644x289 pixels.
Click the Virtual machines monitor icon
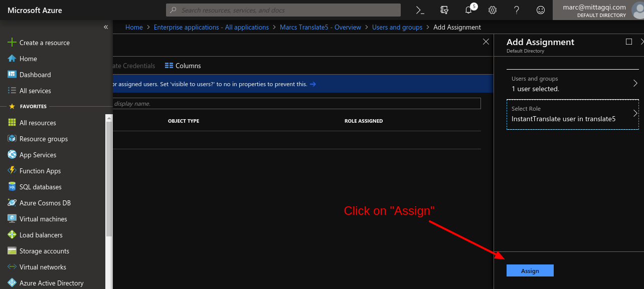click(12, 219)
